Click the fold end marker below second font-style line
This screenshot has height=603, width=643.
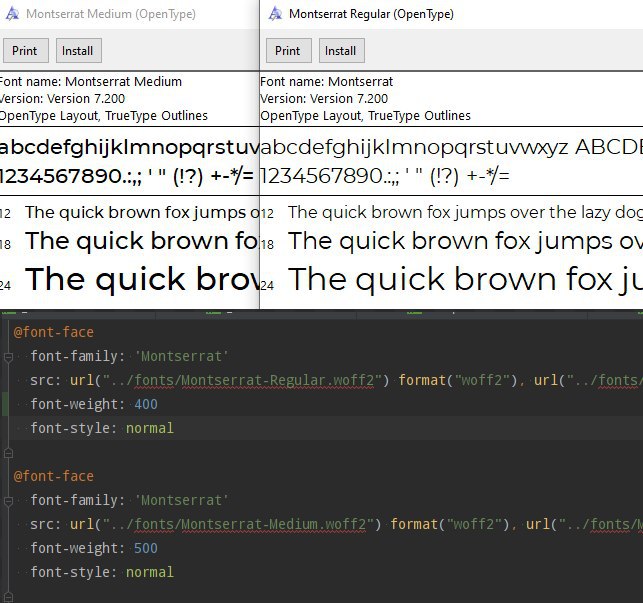pos(8,597)
